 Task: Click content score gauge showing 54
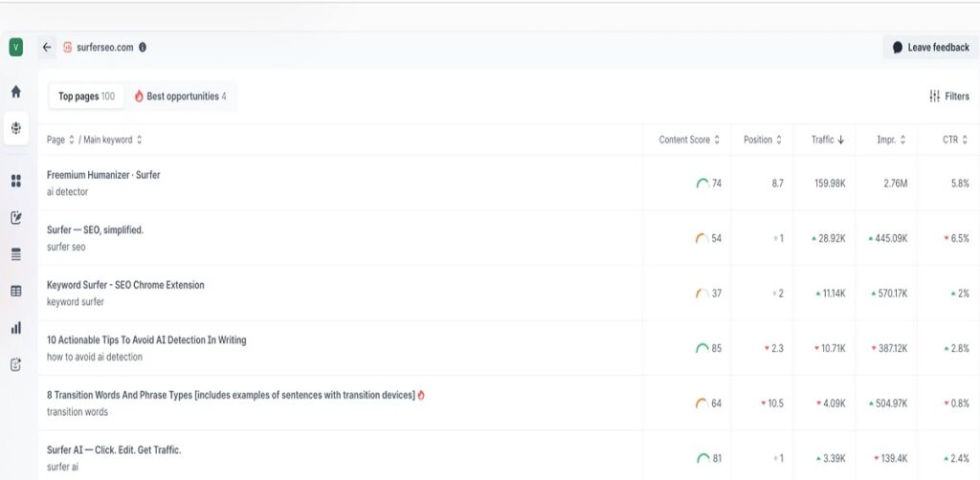coord(702,238)
